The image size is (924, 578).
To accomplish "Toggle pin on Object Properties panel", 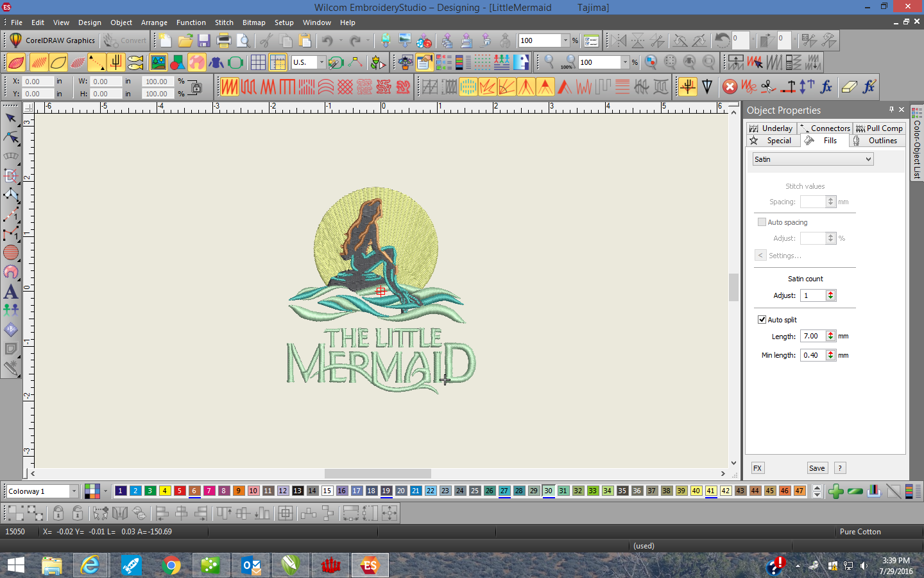I will pyautogui.click(x=891, y=110).
